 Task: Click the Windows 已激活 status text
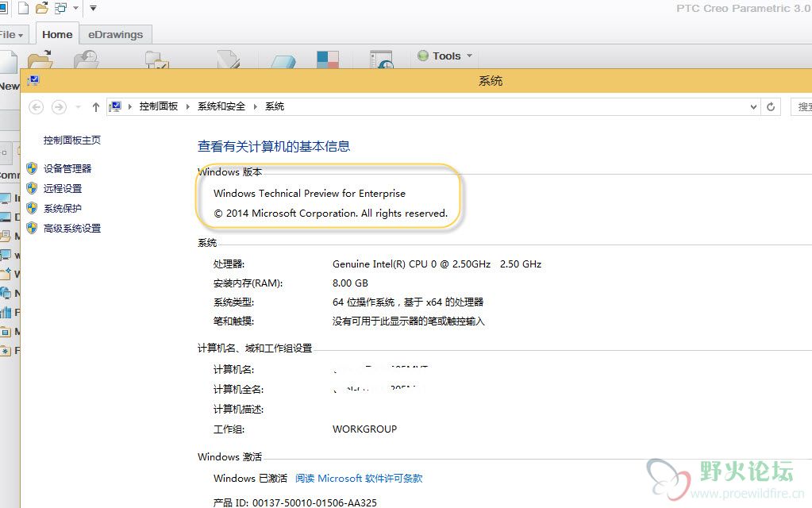[250, 478]
